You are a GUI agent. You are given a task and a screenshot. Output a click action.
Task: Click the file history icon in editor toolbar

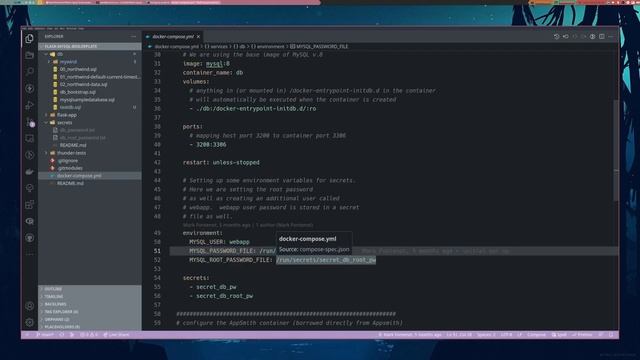coord(556,37)
